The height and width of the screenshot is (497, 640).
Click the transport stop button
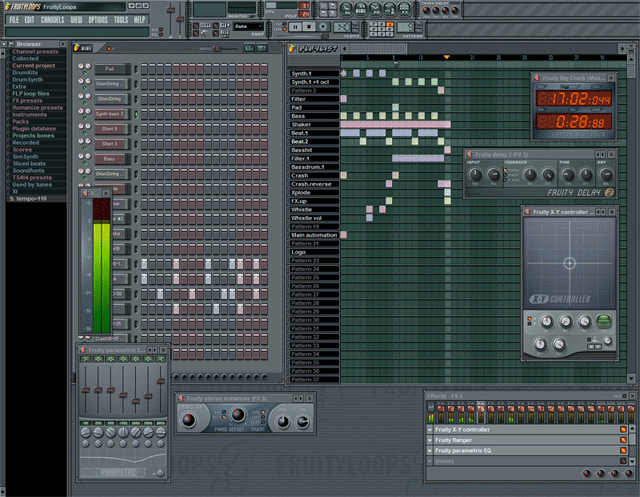[309, 27]
